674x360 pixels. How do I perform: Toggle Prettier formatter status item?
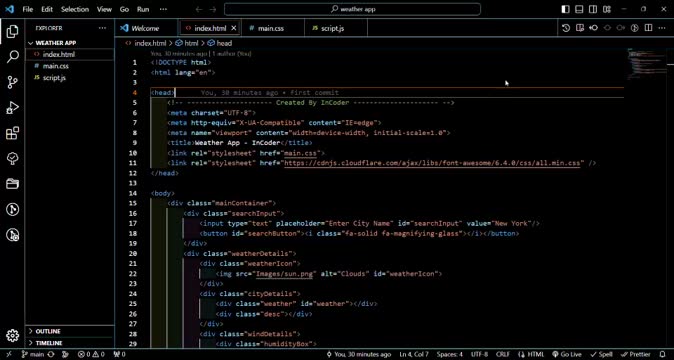coord(636,354)
